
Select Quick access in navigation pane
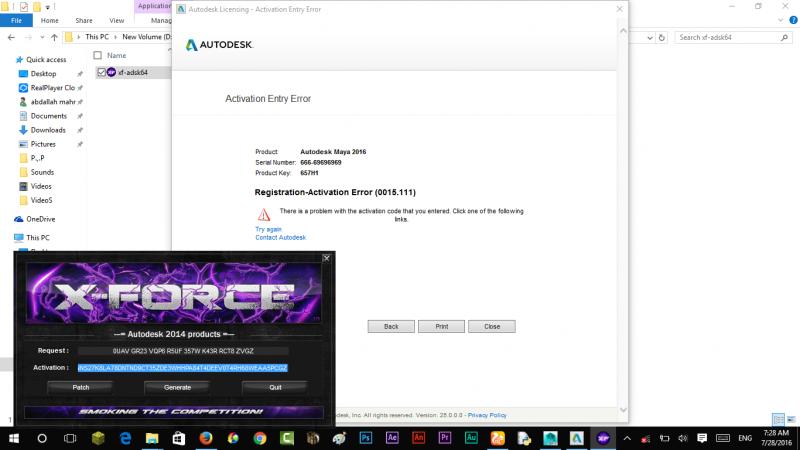click(46, 60)
